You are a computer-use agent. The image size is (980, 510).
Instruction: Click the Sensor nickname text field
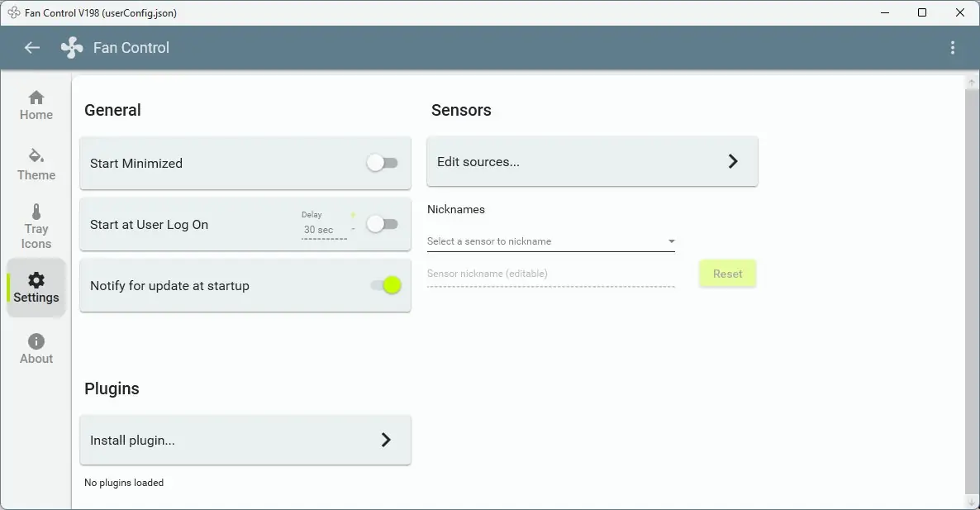tap(550, 274)
